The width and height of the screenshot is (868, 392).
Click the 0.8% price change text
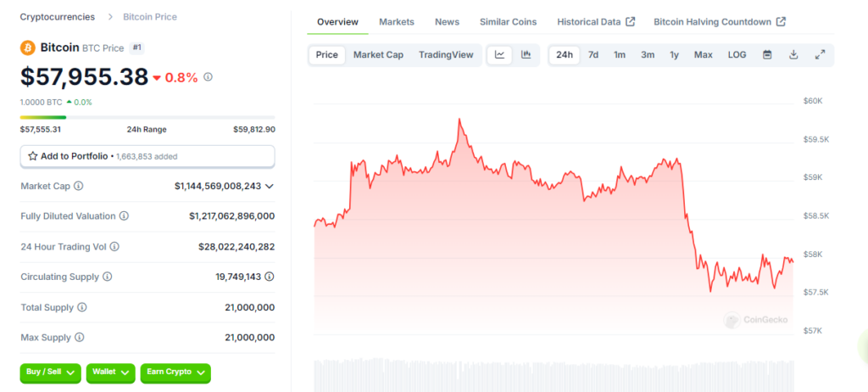tap(181, 77)
